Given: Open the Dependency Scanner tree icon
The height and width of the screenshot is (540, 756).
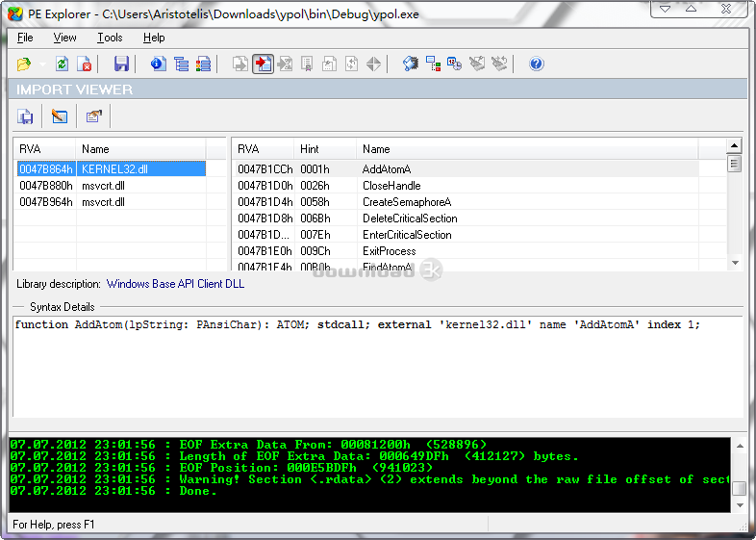Looking at the screenshot, I should tap(433, 64).
